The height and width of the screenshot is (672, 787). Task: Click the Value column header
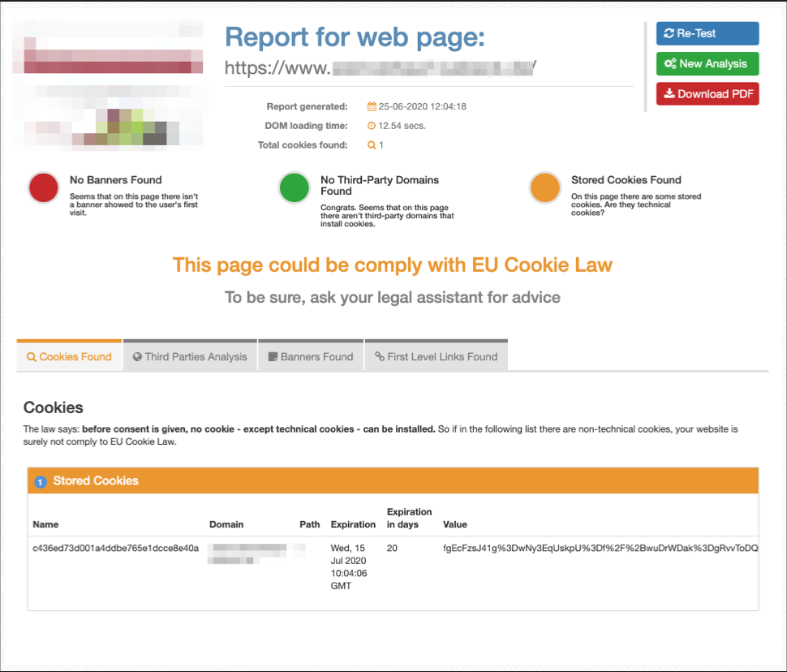[455, 524]
